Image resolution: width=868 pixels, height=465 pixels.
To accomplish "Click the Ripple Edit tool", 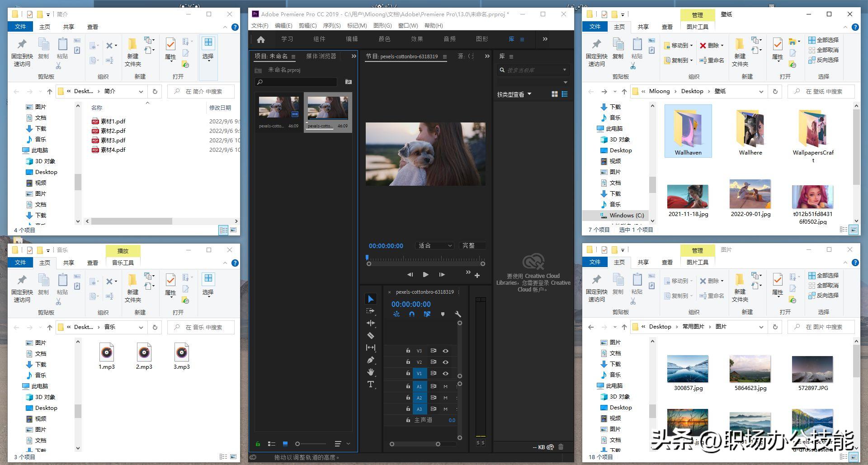I will click(x=371, y=323).
